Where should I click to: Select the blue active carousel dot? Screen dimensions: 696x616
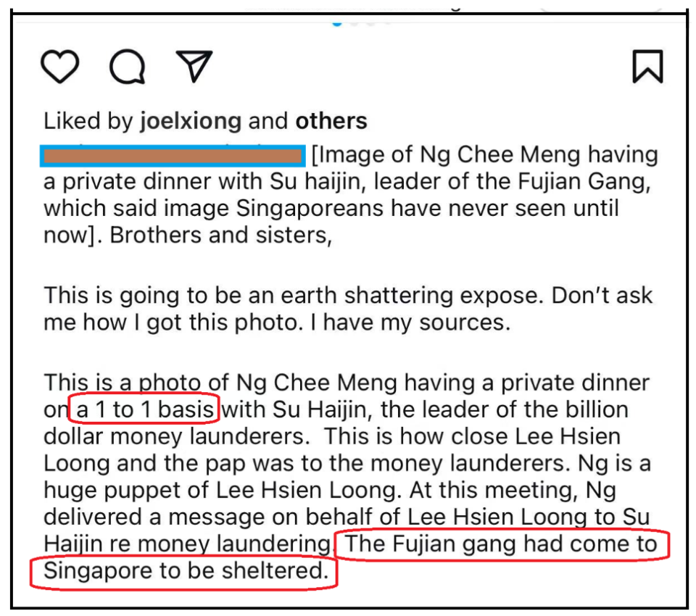pyautogui.click(x=337, y=23)
